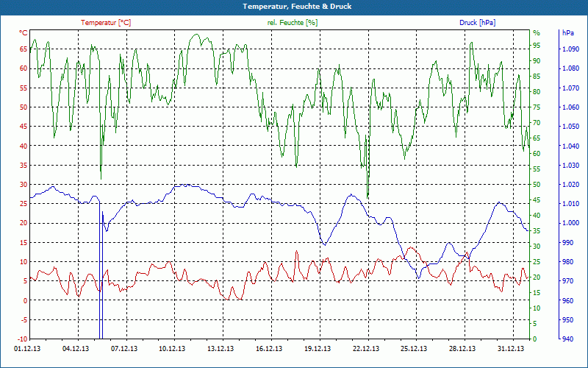Viewport: 588px width, 368px height.
Task: Click the date label 07.12.13
Action: pos(124,349)
